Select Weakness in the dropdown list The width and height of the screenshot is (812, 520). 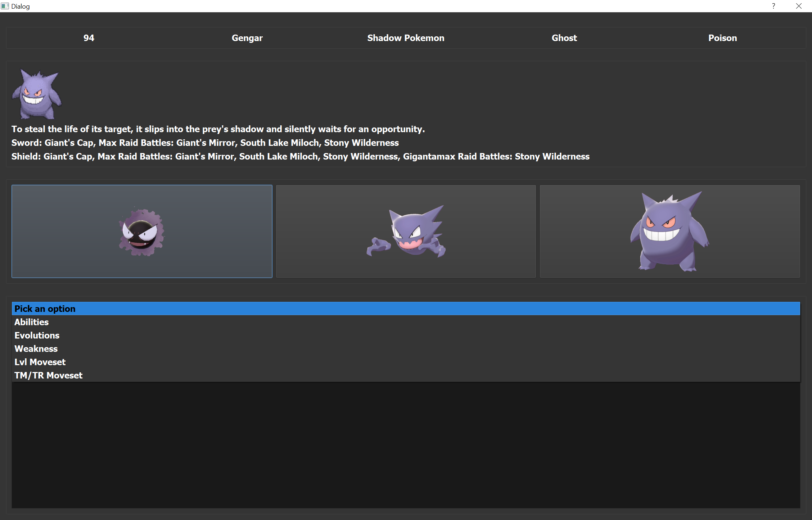36,349
